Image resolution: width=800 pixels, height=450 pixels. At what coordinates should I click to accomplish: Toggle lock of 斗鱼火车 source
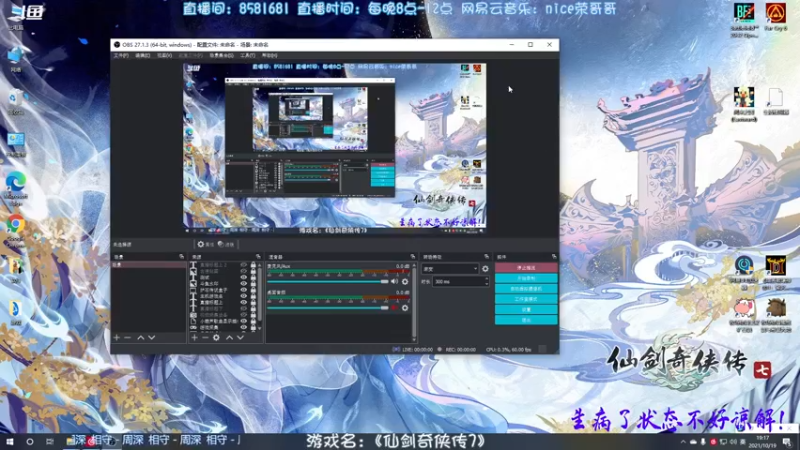[253, 284]
